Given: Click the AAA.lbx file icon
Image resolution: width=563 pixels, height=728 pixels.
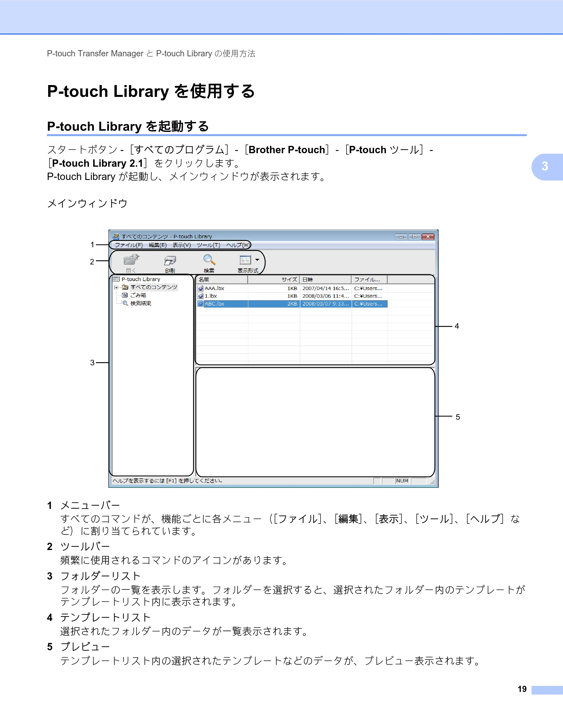Looking at the screenshot, I should tap(200, 288).
